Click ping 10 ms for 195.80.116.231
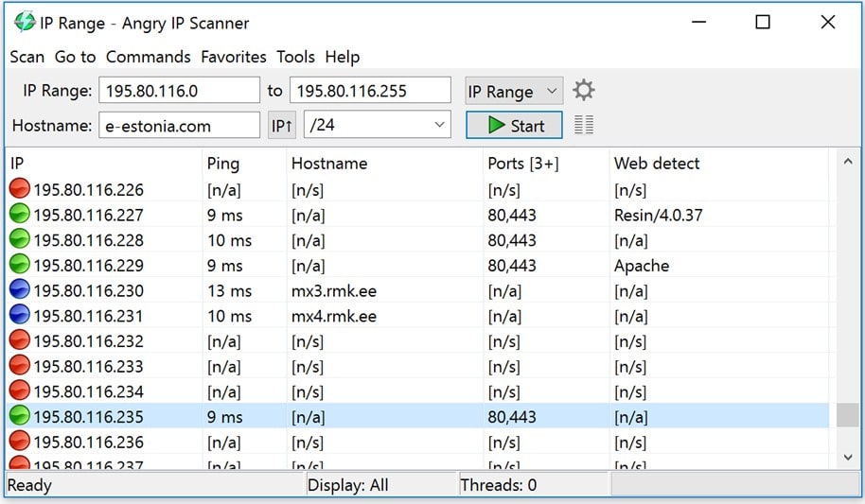The width and height of the screenshot is (865, 504). pos(229,316)
